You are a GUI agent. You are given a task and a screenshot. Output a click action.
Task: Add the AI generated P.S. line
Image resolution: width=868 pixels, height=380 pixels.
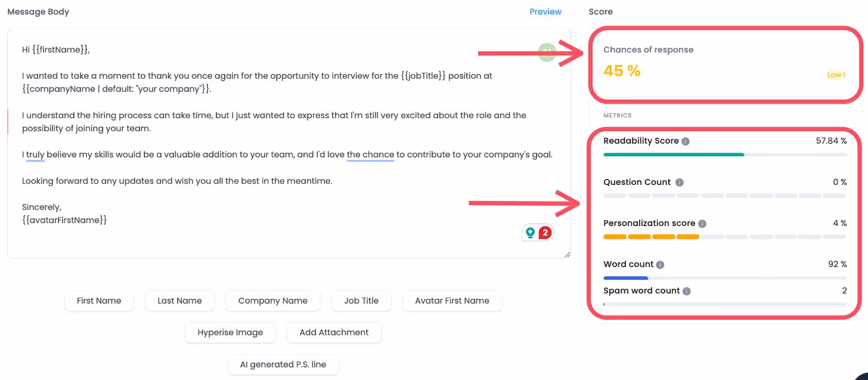pyautogui.click(x=283, y=364)
